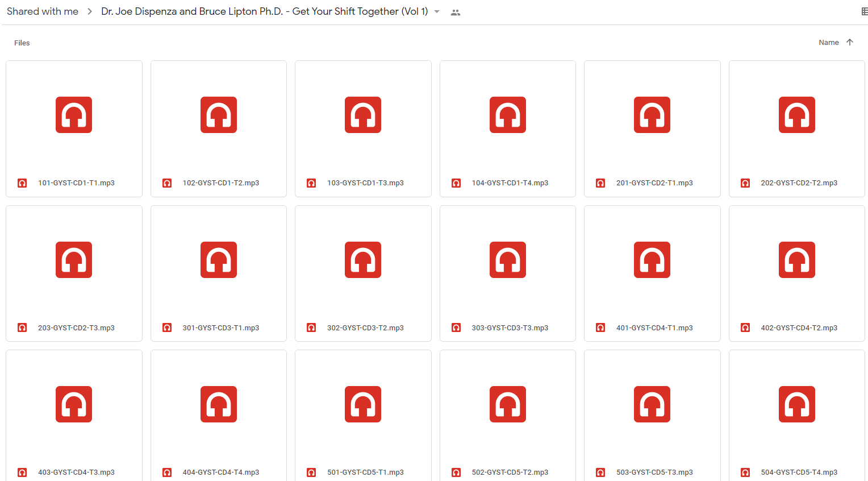Screen dimensions: 868x481
Task: Click the large headphone icon of 502-GYST-CD5-T2.mp3
Action: pos(508,404)
